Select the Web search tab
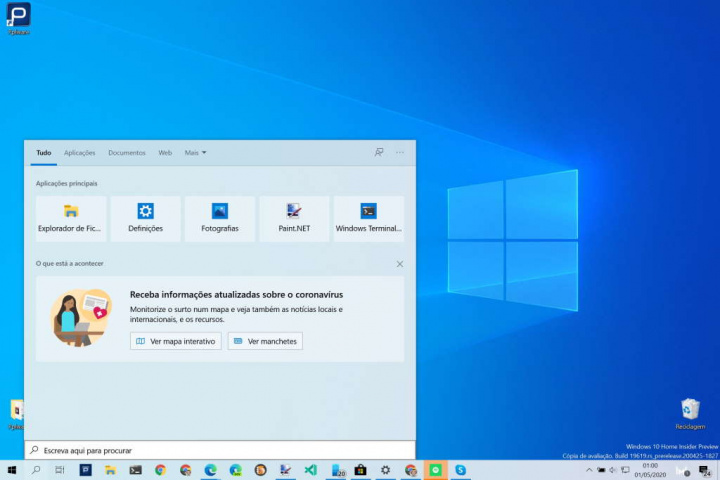Screen dimensions: 720x480 click(x=165, y=153)
